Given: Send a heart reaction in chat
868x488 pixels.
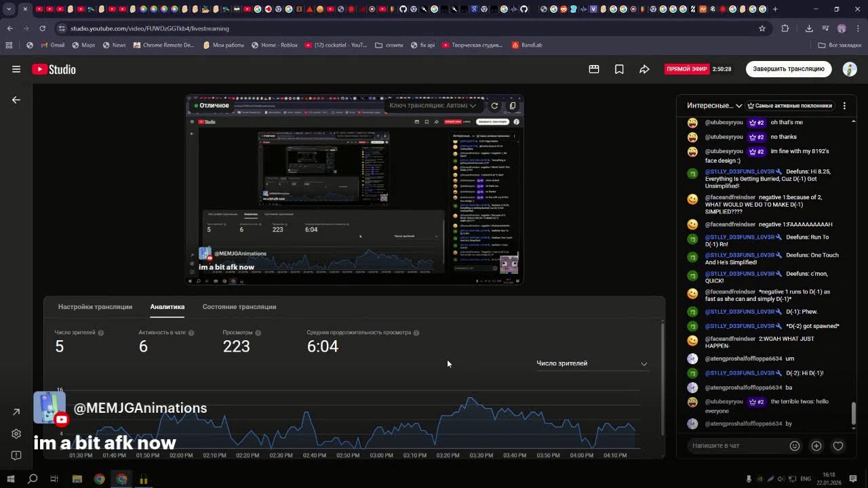Looking at the screenshot, I should [838, 446].
